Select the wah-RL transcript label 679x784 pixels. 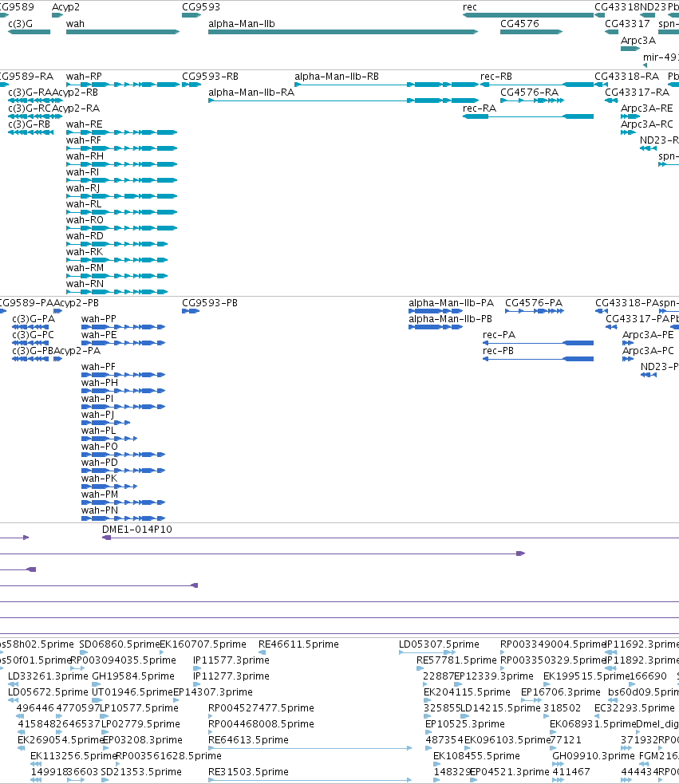point(84,204)
